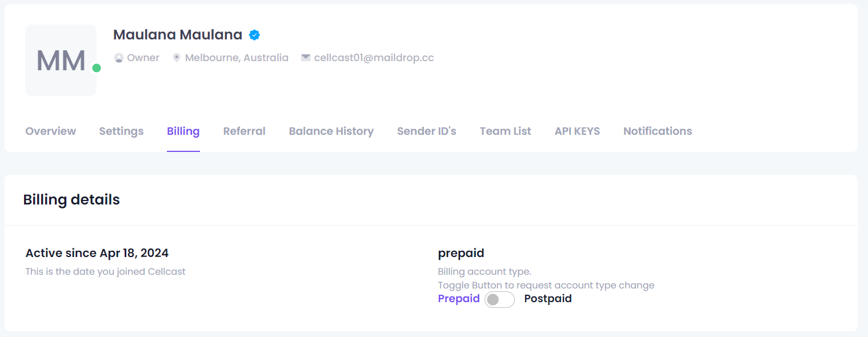Open the Team List tab
Screen dimensions: 868x337
pyautogui.click(x=506, y=131)
